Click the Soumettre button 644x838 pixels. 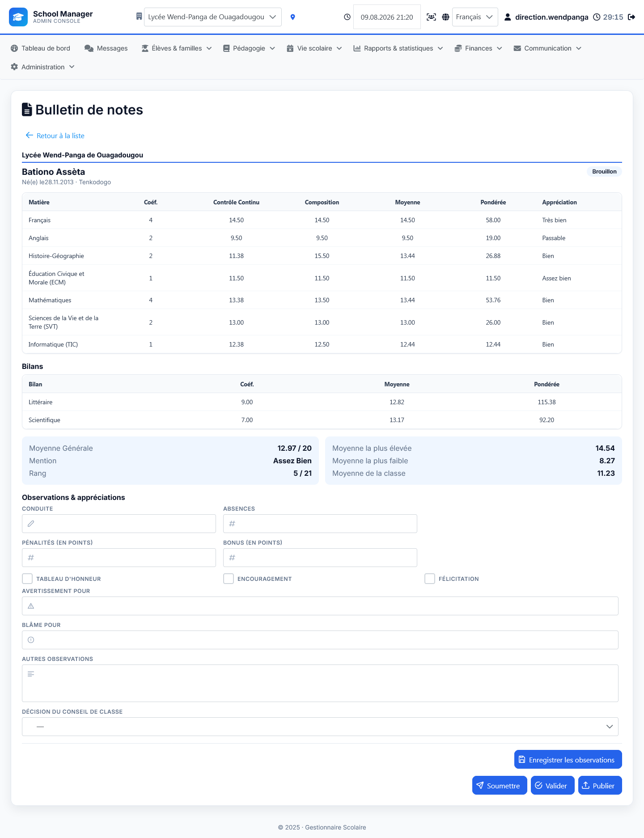[500, 785]
